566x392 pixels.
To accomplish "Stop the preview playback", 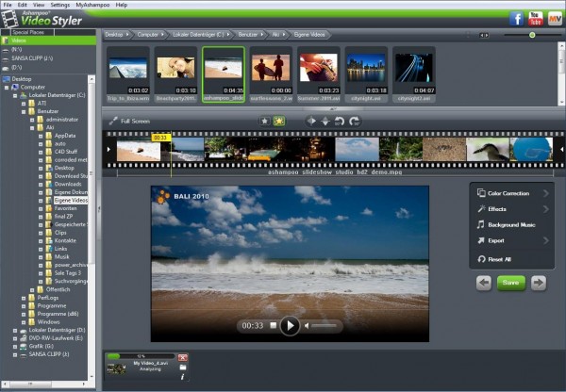I will tap(274, 325).
